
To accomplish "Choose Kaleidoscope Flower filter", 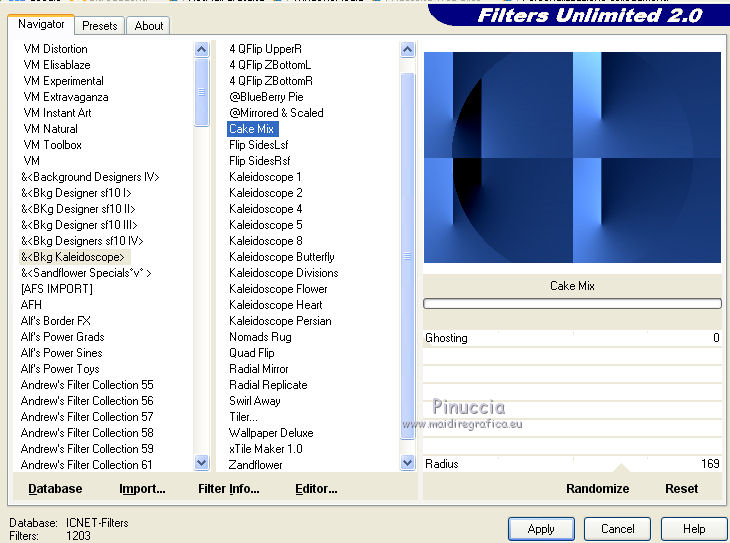I will point(278,289).
